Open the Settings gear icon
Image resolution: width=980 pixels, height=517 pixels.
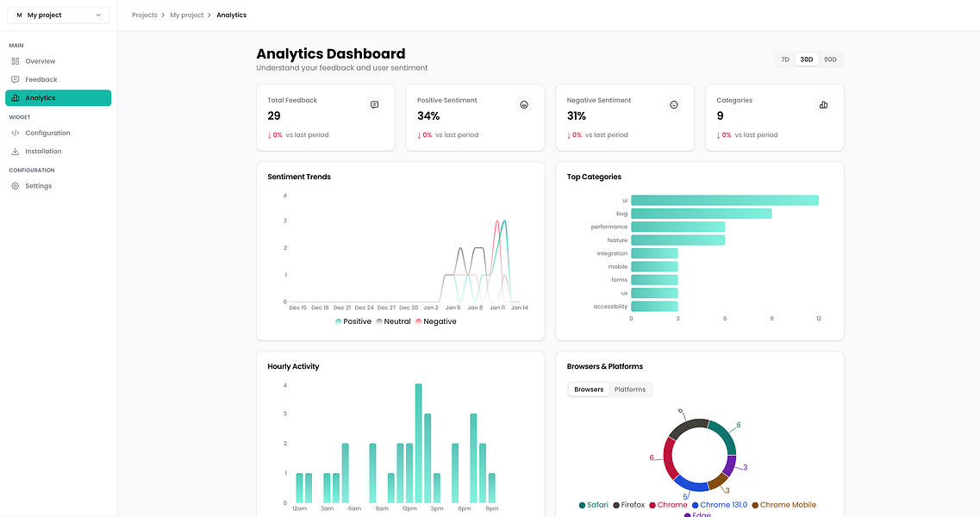(15, 185)
